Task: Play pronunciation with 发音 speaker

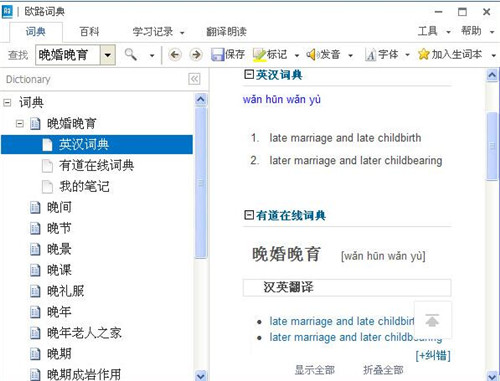Action: point(323,54)
